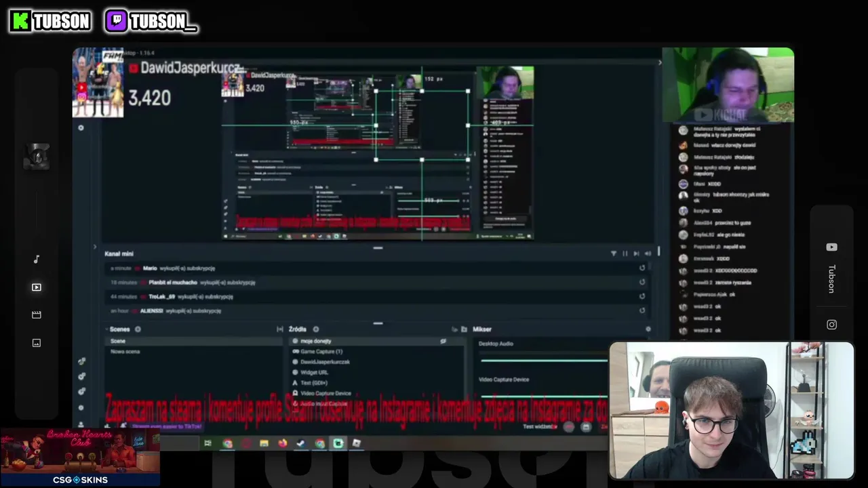868x488 pixels.
Task: Click the 3,420 viewer count
Action: coord(149,98)
